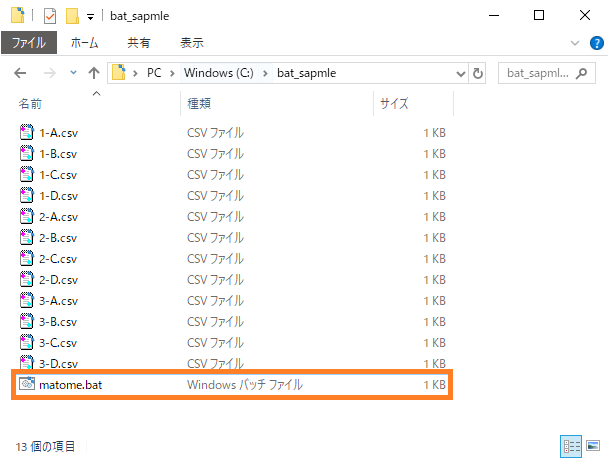Go back with the left arrow
This screenshot has height=459, width=609.
pos(20,73)
